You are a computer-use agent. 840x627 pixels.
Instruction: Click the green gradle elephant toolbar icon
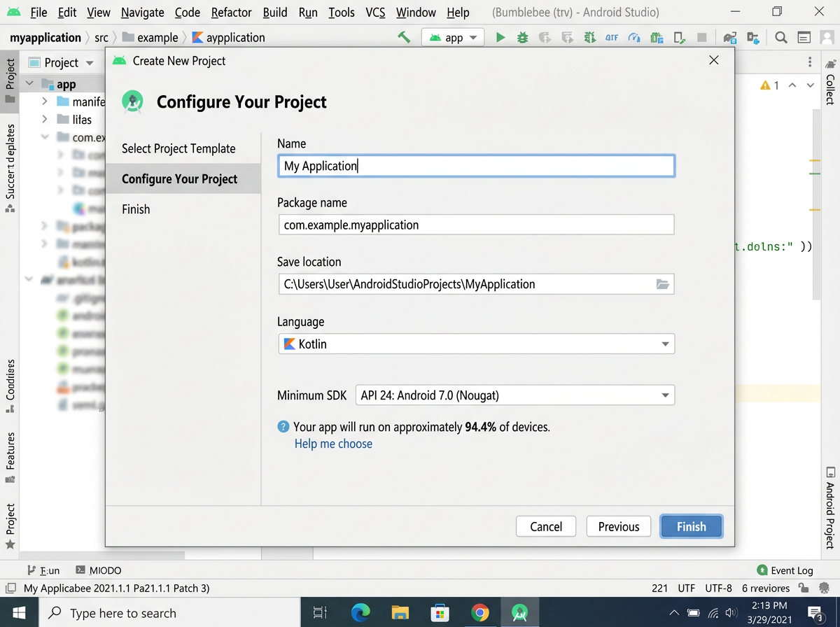(x=657, y=38)
